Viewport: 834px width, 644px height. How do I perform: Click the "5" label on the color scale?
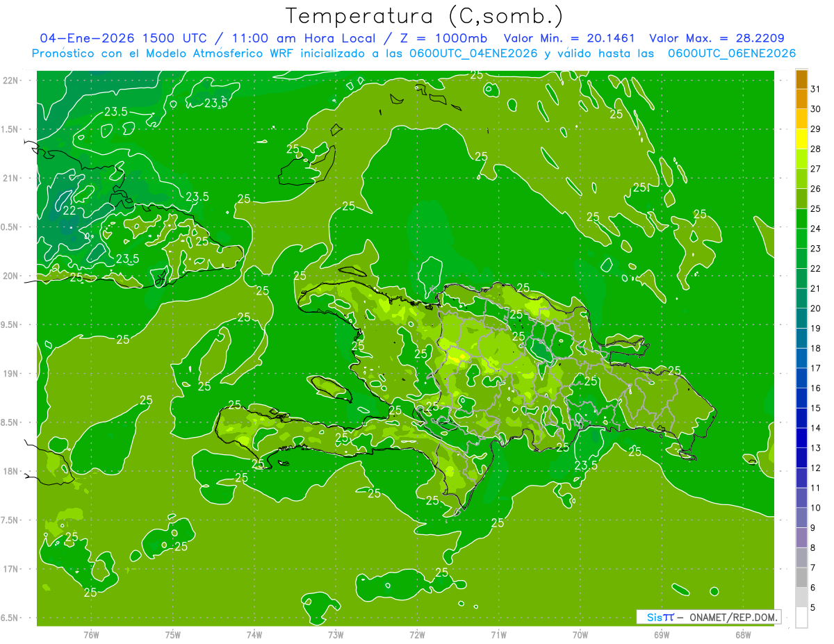812,607
